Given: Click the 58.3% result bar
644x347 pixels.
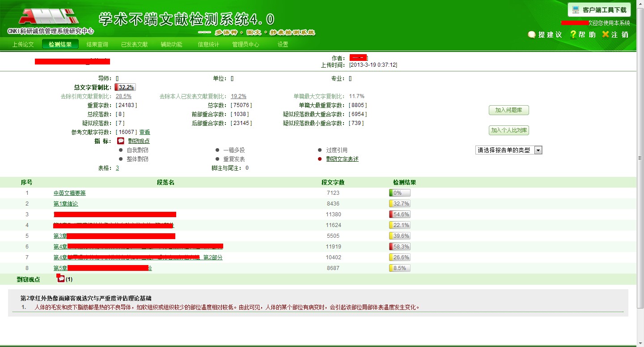Looking at the screenshot, I should [x=400, y=247].
